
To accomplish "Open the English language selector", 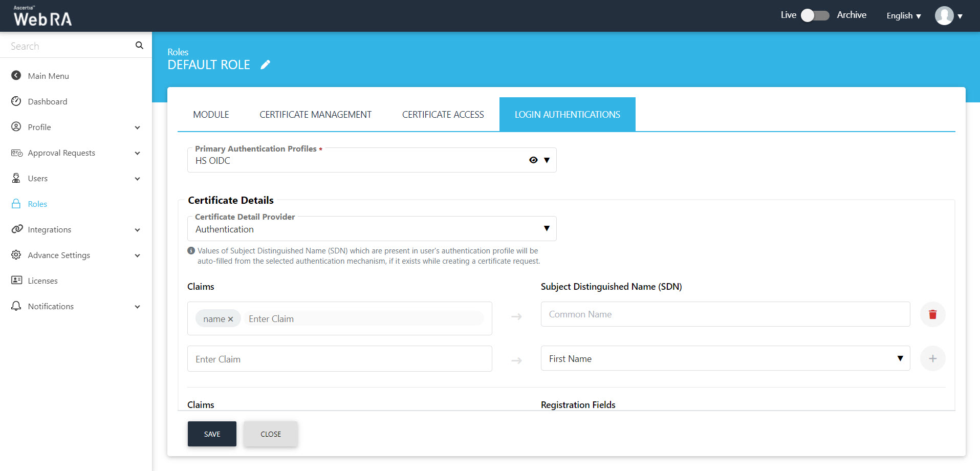I will pyautogui.click(x=903, y=16).
